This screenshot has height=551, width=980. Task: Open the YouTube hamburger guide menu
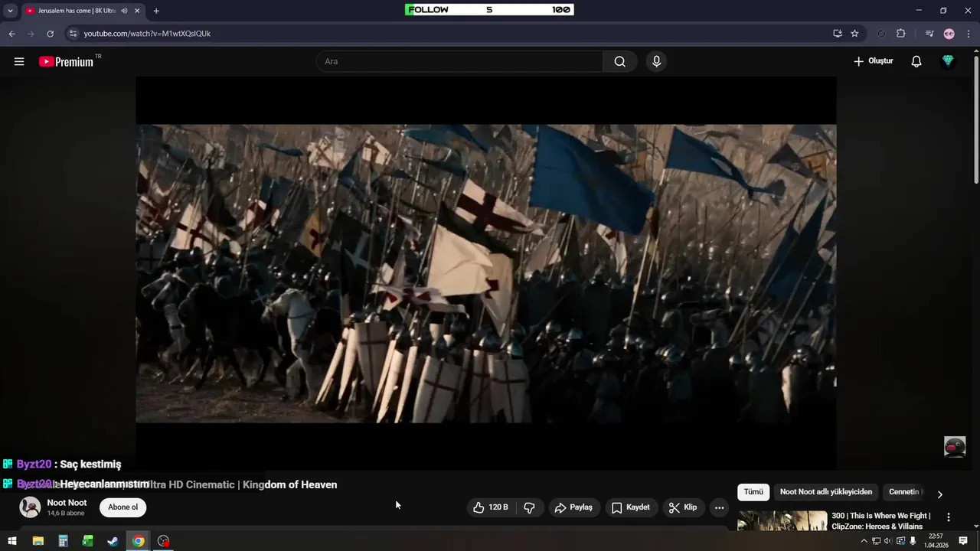19,61
